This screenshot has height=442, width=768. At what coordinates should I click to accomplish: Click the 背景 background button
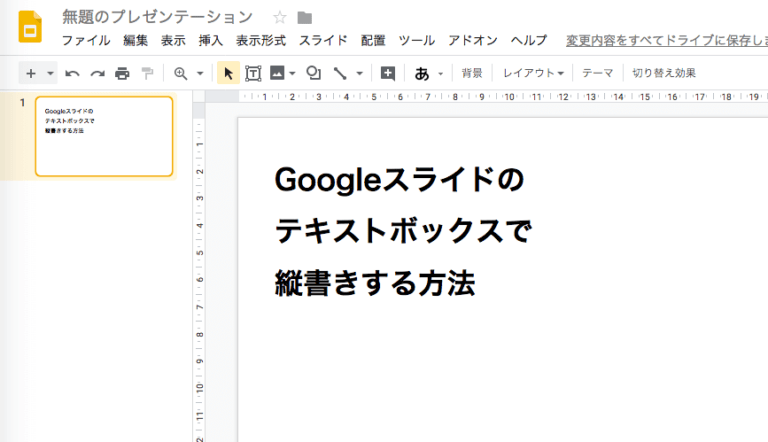coord(472,73)
